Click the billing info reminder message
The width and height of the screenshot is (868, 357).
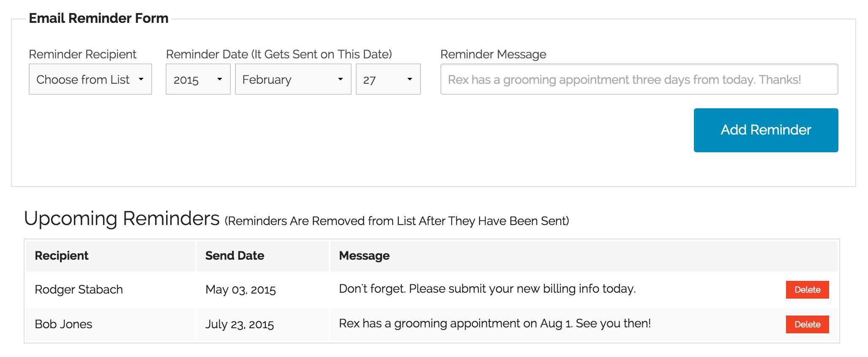pos(487,289)
